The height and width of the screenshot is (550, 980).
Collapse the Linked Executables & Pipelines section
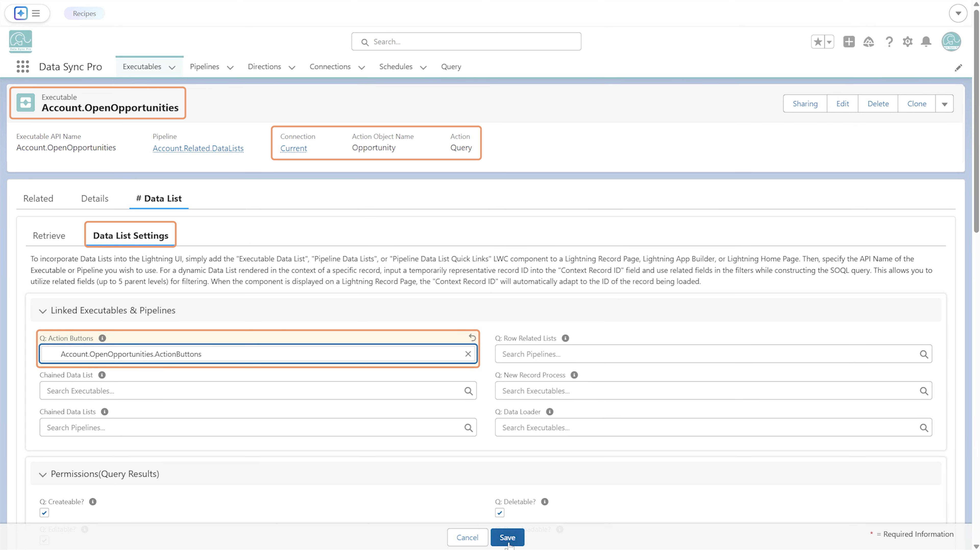pos(43,311)
